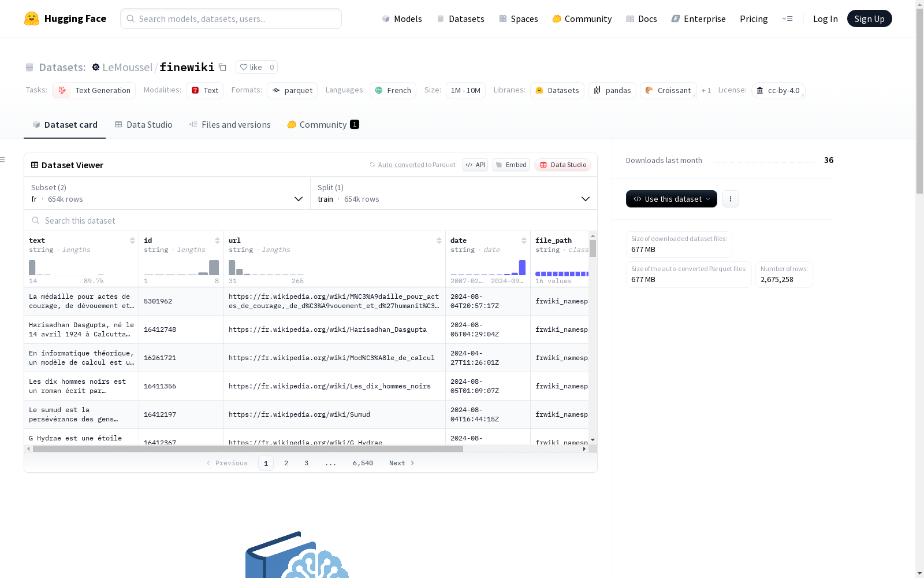Screen dimensions: 924x578
Task: Open the Dataset card tab
Action: [x=65, y=124]
